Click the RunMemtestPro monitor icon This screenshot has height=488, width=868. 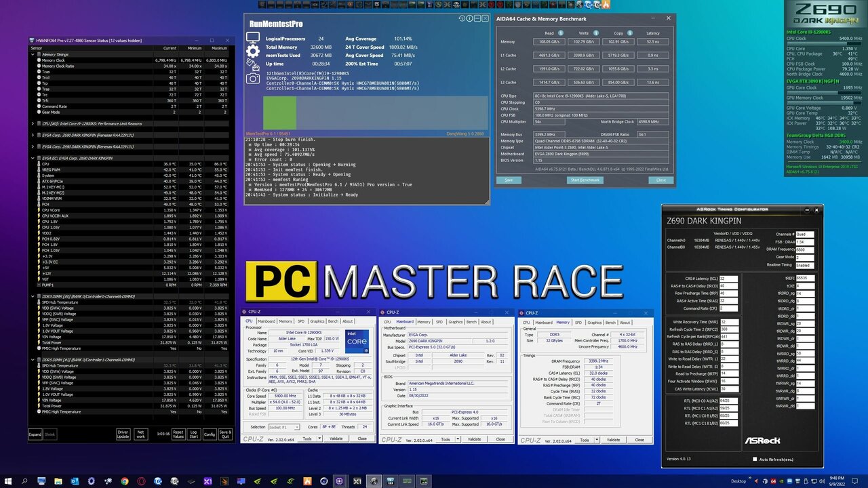(x=253, y=37)
